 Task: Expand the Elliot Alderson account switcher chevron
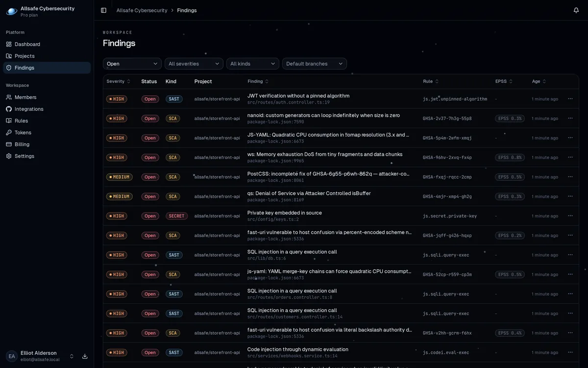click(72, 356)
